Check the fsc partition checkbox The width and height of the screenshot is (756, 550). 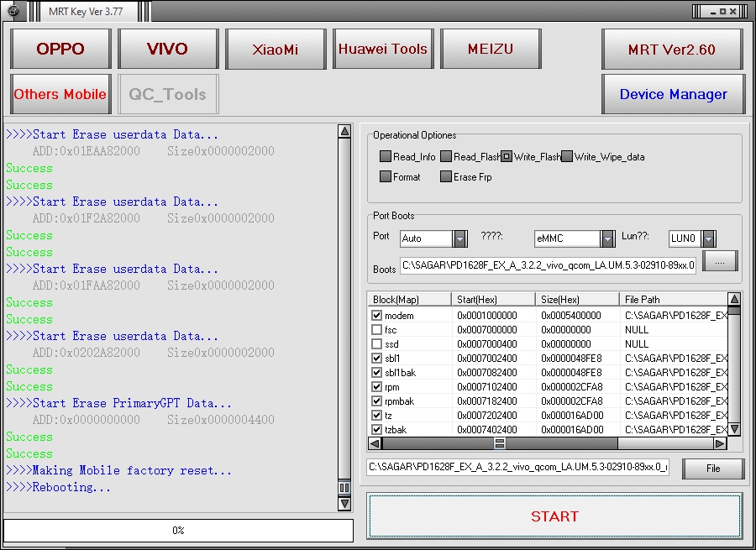[376, 330]
